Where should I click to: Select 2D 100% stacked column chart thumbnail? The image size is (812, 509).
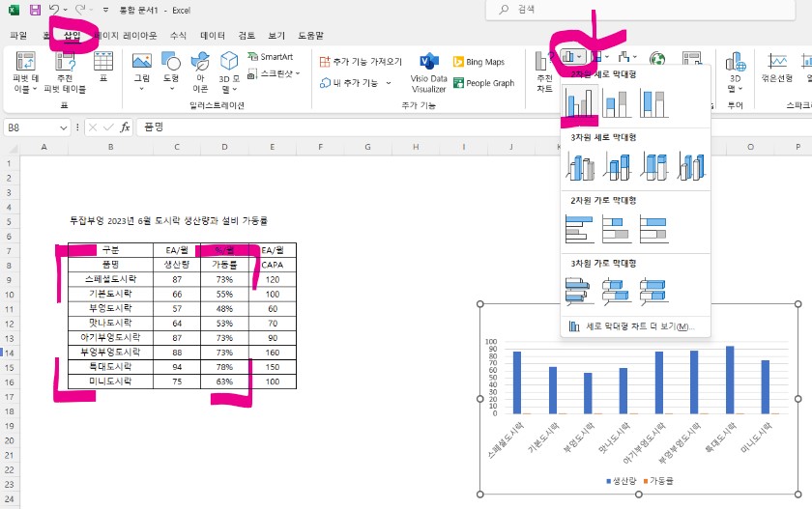(x=654, y=103)
